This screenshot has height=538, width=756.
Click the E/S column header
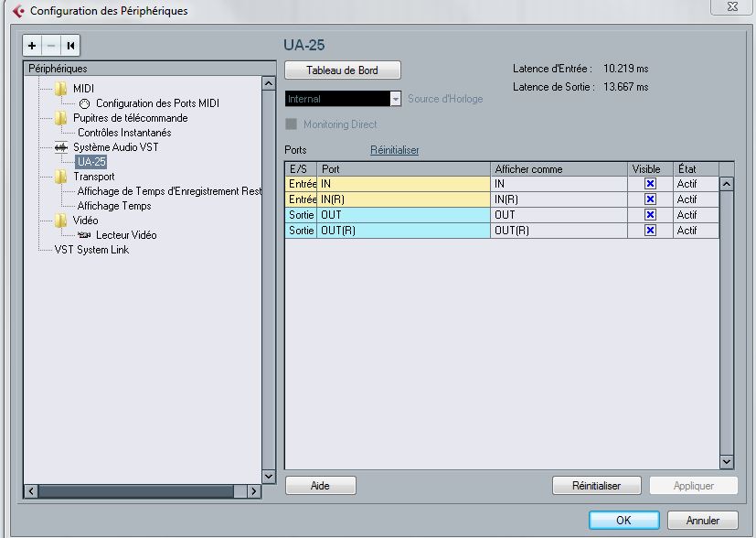301,169
